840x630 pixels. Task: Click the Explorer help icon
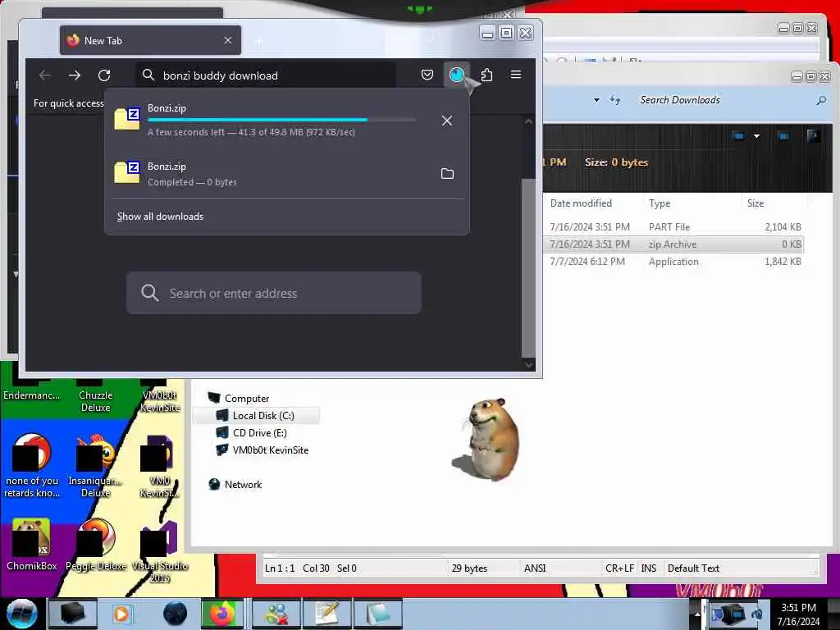tap(813, 136)
